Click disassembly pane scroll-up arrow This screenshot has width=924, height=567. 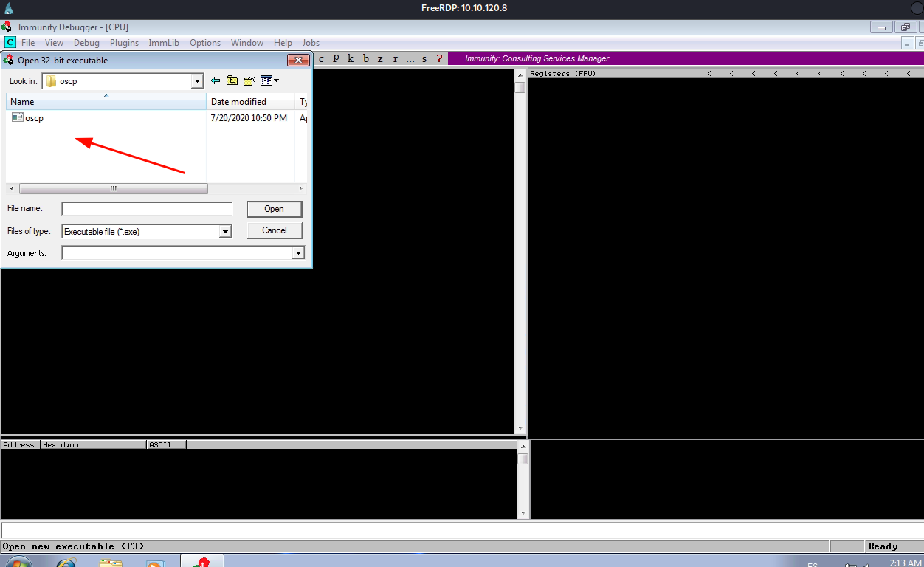coord(520,74)
